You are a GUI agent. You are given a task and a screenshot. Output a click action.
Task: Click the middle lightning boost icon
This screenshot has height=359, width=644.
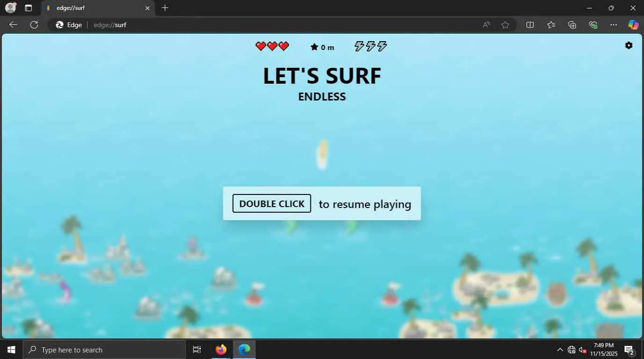click(x=371, y=46)
